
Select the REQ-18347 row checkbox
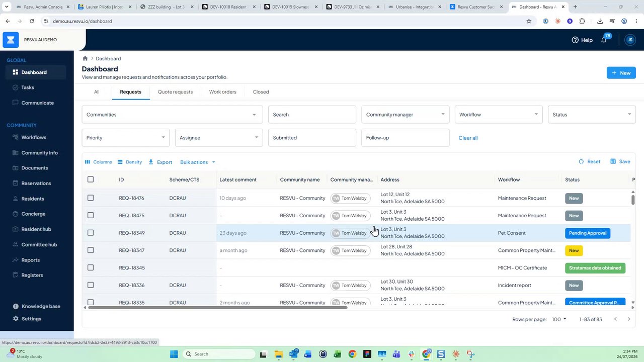pos(91,250)
